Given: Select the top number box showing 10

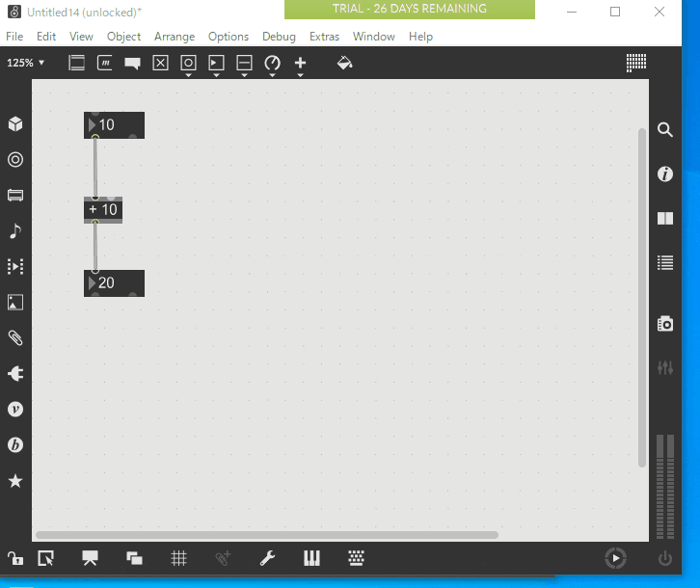Looking at the screenshot, I should coord(115,125).
